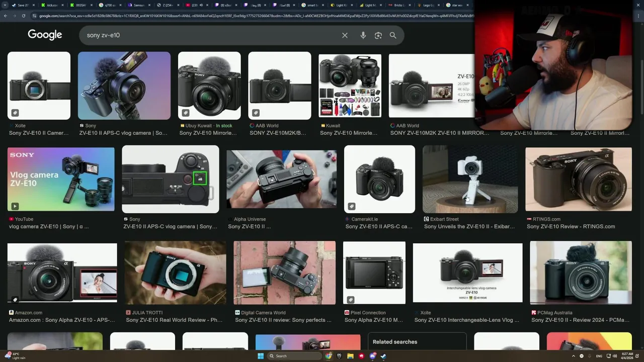Screen dimensions: 644x362
Task: Open the Windows Start menu
Action: pos(261,356)
